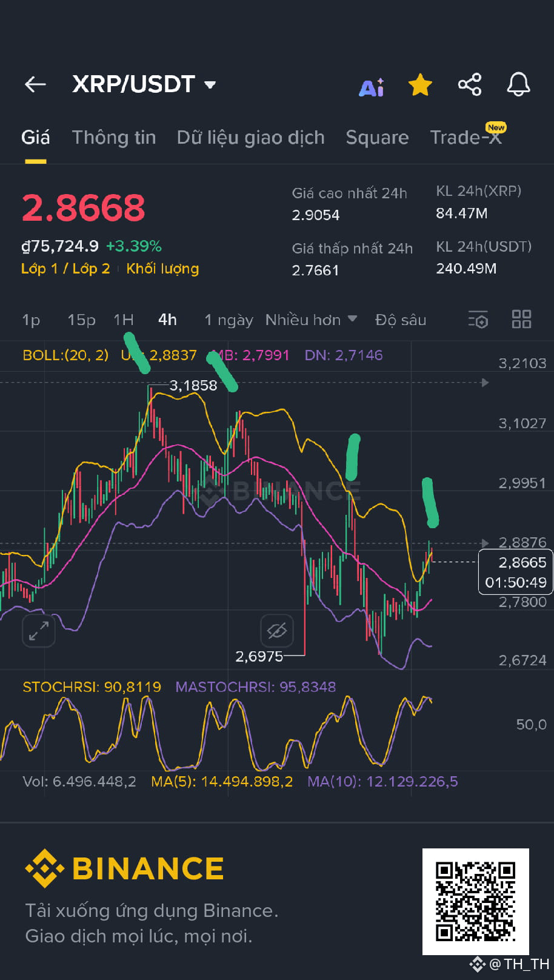Tap the KL 24h(XRP) value 84.47M
Viewport: 554px width, 980px height.
462,213
